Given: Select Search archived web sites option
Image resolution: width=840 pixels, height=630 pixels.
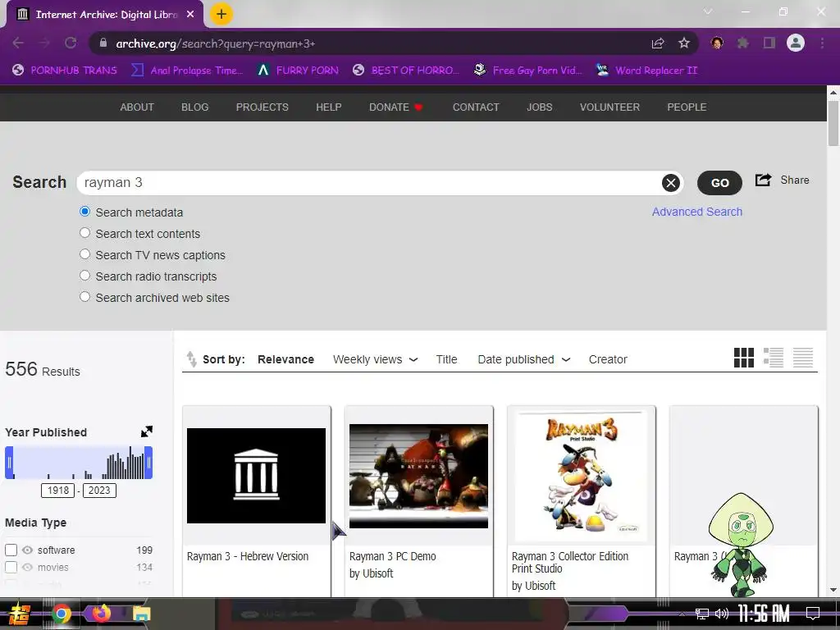Looking at the screenshot, I should tap(84, 296).
